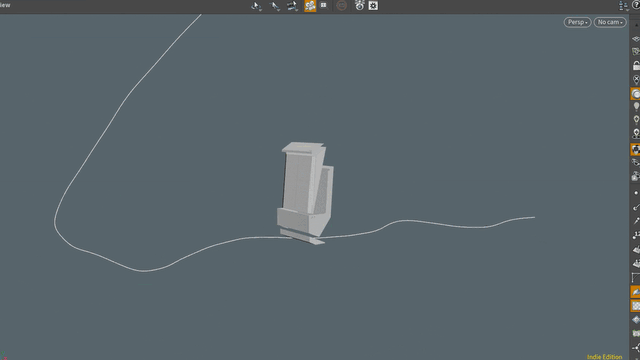Viewport: 640px width, 360px height.
Task: Toggle the lock camera padlock icon
Action: click(636, 66)
